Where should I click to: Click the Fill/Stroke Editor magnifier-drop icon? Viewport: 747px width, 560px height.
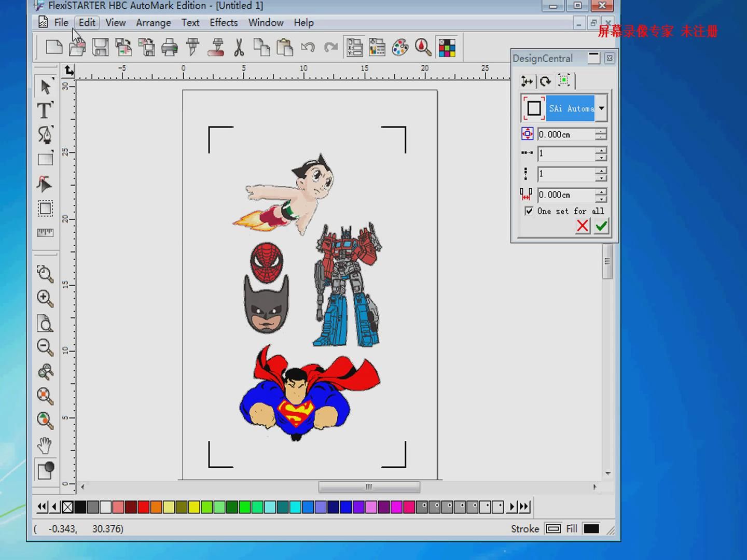pos(423,47)
